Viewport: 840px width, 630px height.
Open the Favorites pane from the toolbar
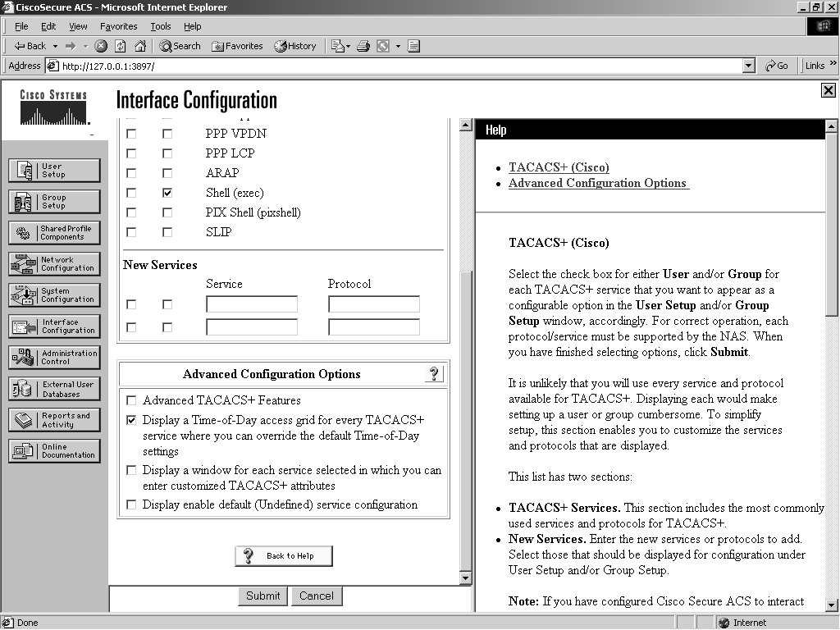(x=237, y=46)
